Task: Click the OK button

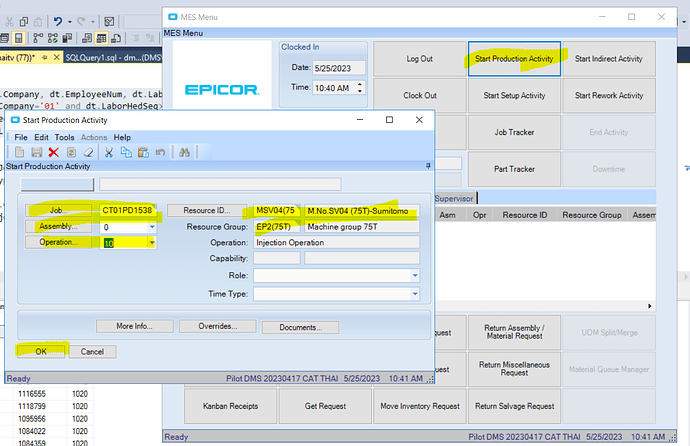Action: (x=41, y=351)
